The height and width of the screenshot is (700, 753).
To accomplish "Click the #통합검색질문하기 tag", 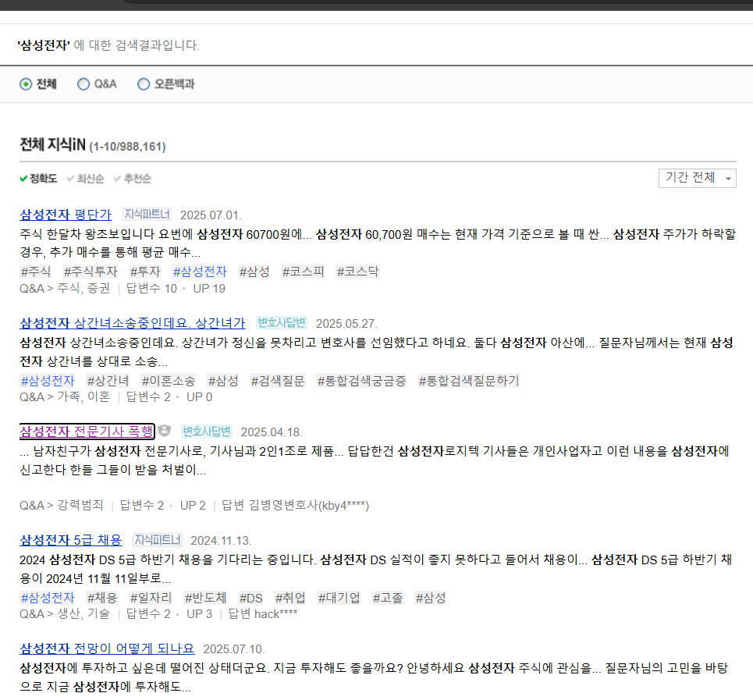I will 469,381.
